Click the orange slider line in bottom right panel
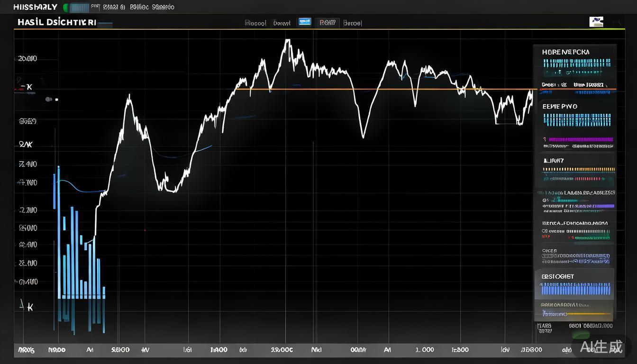 pyautogui.click(x=588, y=314)
